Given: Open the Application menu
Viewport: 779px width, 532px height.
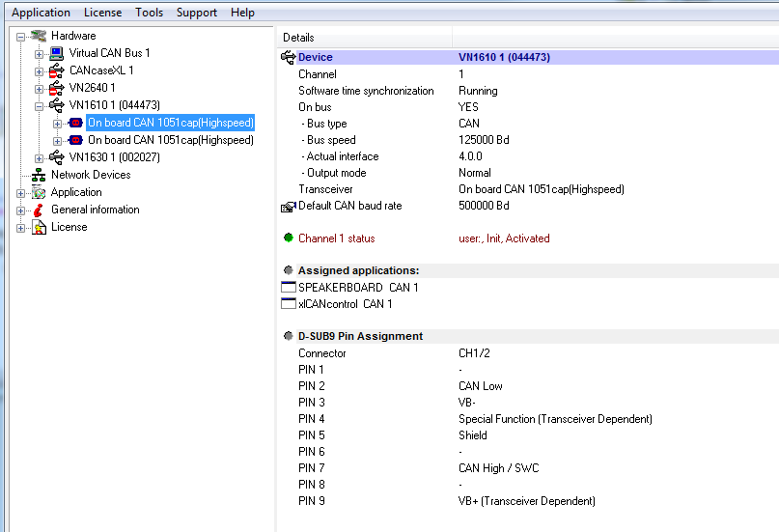Looking at the screenshot, I should pyautogui.click(x=41, y=13).
